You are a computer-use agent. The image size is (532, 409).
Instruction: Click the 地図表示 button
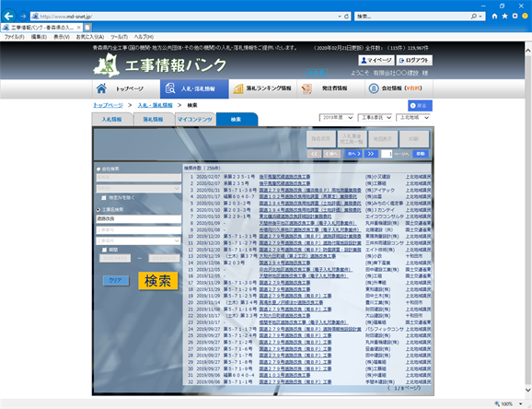[383, 139]
